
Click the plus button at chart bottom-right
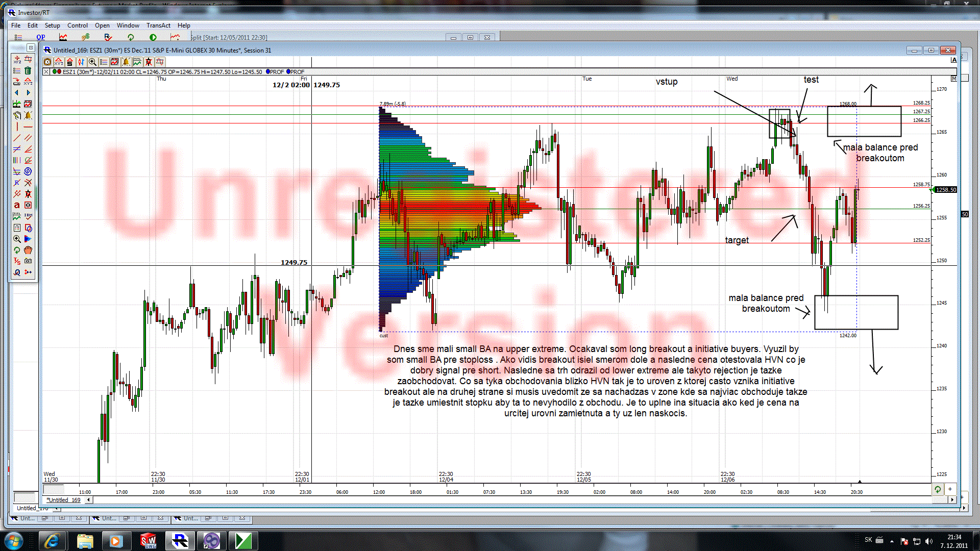coord(950,489)
